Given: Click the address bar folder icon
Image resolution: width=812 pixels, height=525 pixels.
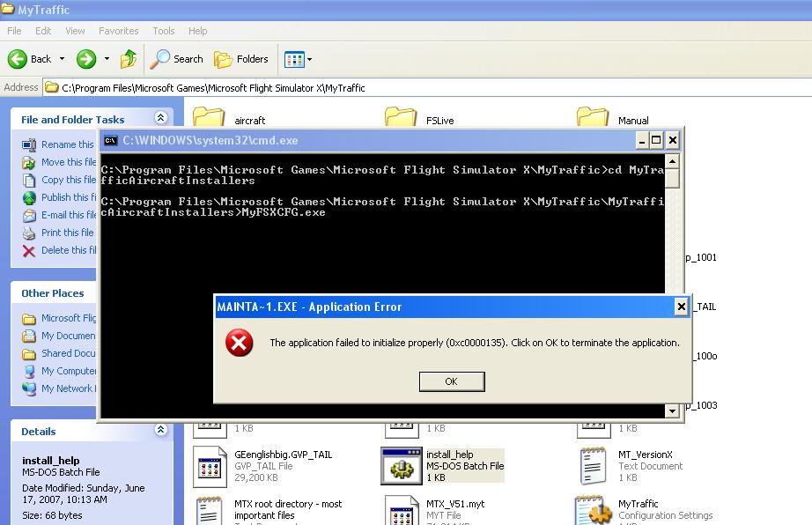Looking at the screenshot, I should point(51,87).
